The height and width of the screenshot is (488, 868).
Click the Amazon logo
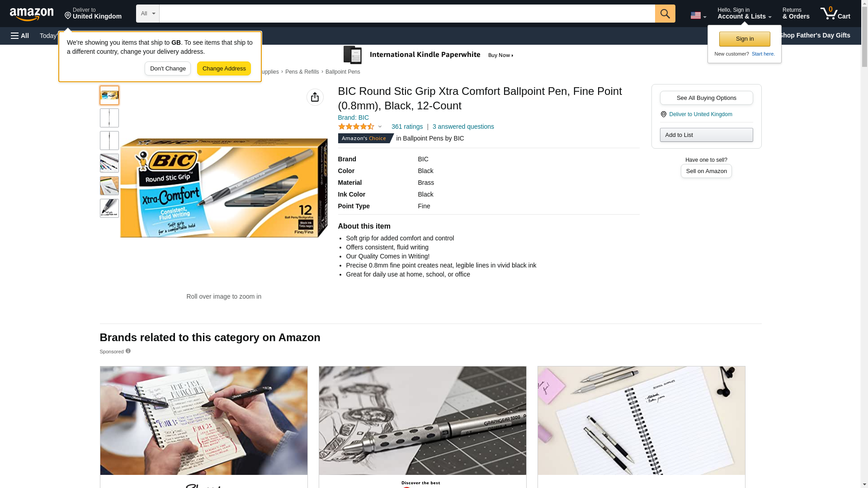pos(32,14)
